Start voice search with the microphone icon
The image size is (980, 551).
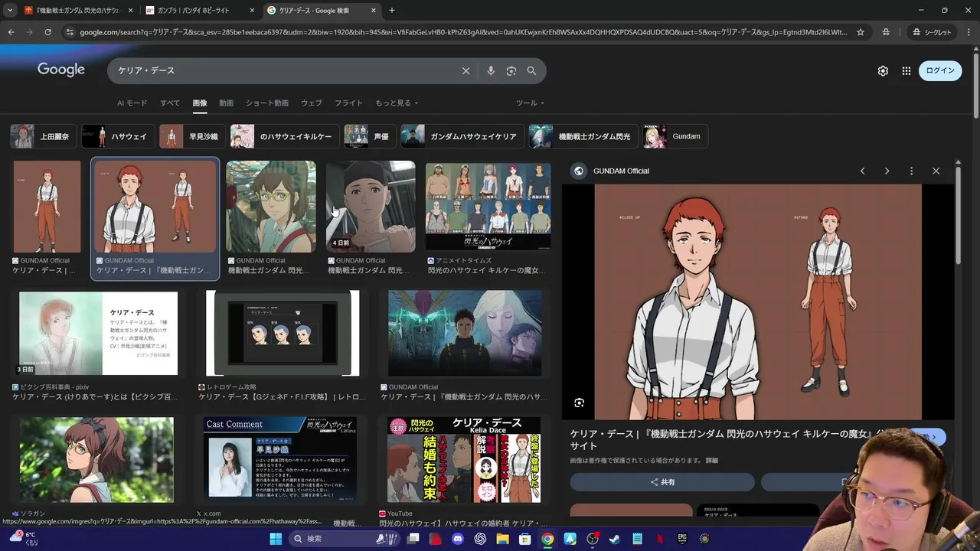pos(491,70)
